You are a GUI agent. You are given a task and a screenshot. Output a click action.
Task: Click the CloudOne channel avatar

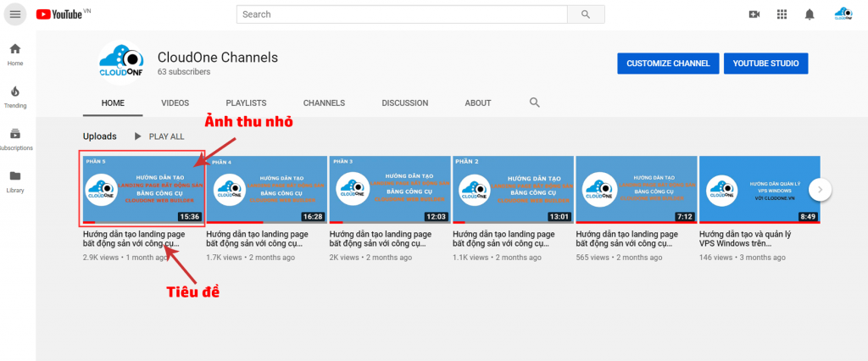121,62
